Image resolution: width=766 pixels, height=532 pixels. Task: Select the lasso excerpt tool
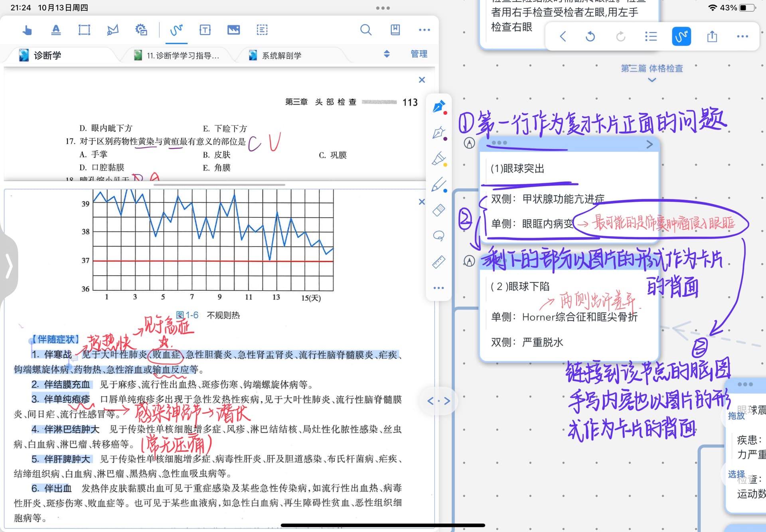[x=113, y=30]
